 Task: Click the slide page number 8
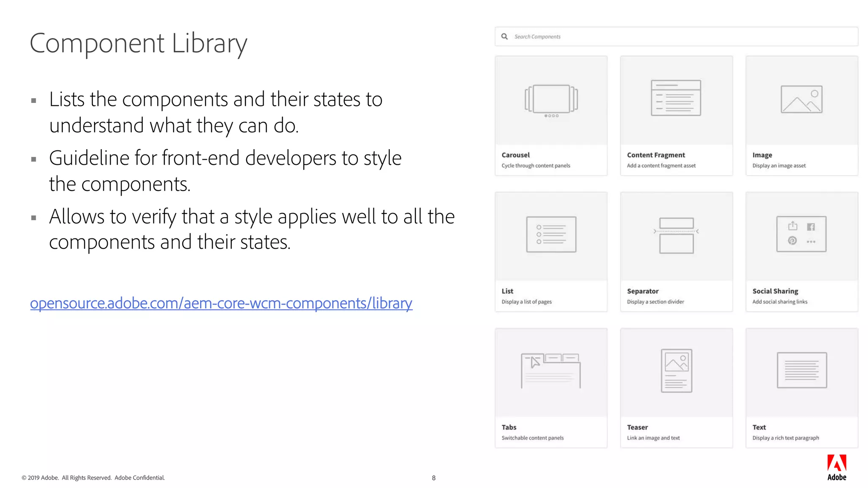tap(434, 478)
